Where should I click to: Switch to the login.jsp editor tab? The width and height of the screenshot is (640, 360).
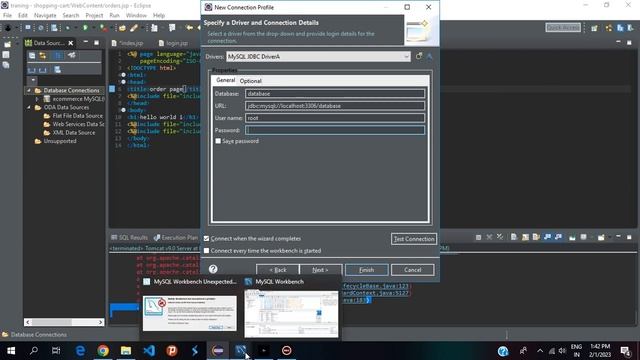tap(173, 43)
